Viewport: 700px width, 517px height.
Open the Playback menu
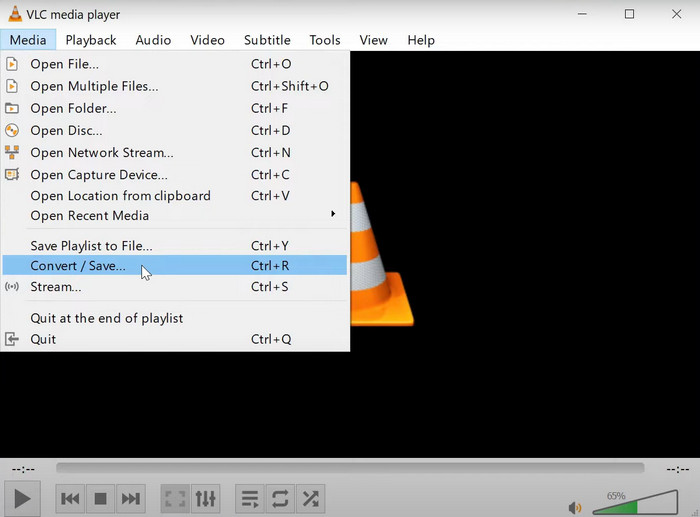[x=91, y=40]
